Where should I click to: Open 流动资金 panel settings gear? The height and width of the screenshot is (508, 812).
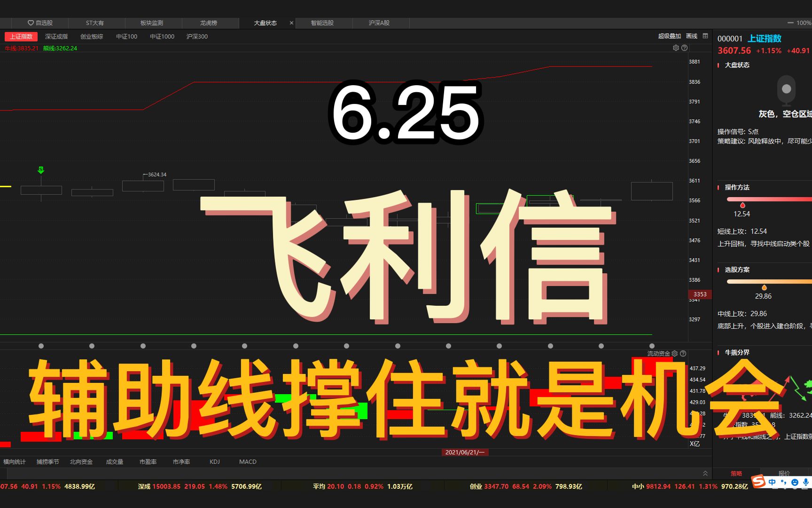pyautogui.click(x=675, y=353)
